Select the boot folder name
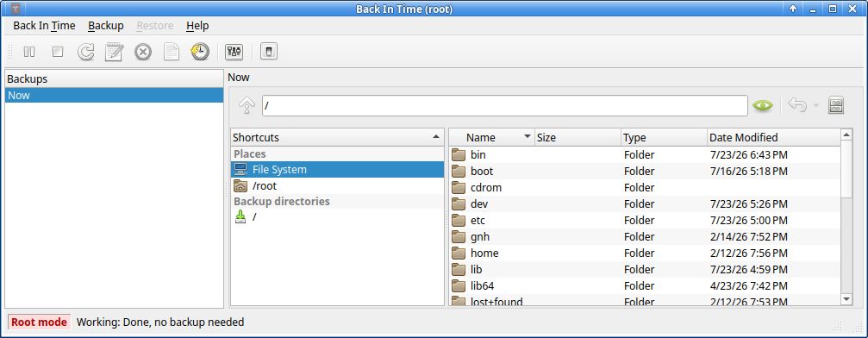 tap(482, 172)
